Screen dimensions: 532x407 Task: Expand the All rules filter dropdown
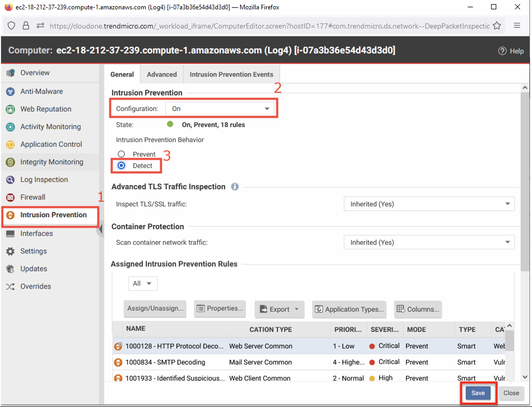click(x=143, y=284)
